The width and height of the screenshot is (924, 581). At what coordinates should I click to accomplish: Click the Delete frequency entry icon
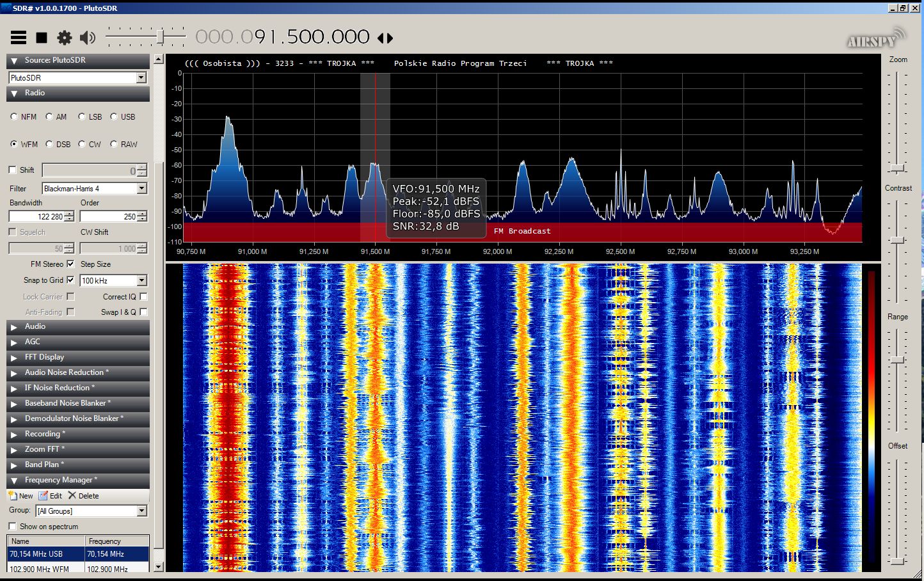pyautogui.click(x=72, y=496)
